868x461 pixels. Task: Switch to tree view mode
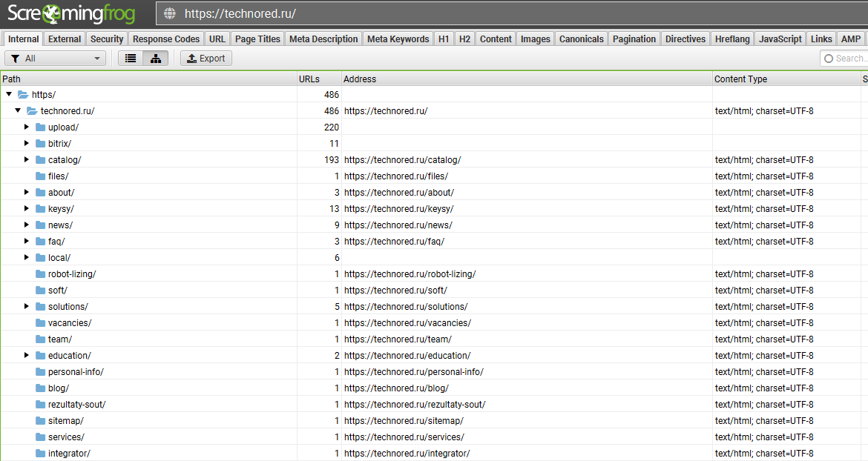pos(155,59)
